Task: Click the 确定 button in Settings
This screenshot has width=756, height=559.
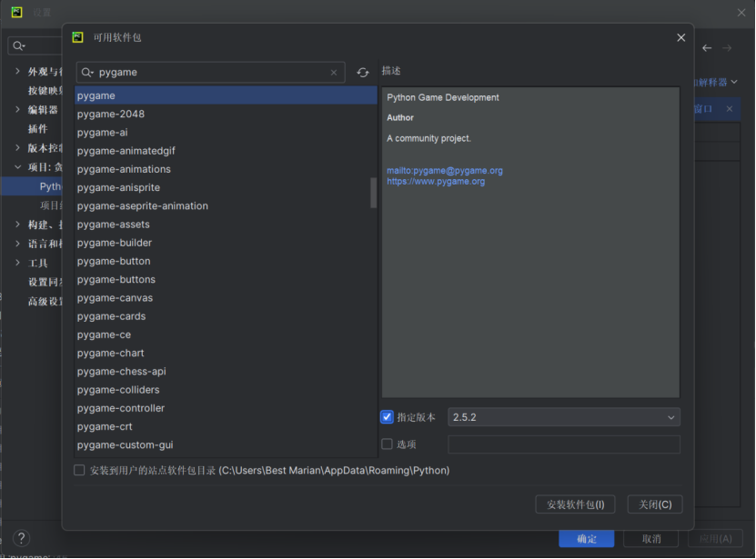Action: click(x=586, y=539)
